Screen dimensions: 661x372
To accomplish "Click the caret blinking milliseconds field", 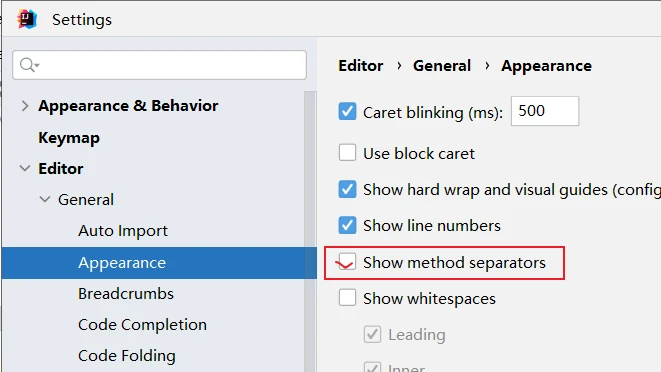I will click(x=545, y=111).
